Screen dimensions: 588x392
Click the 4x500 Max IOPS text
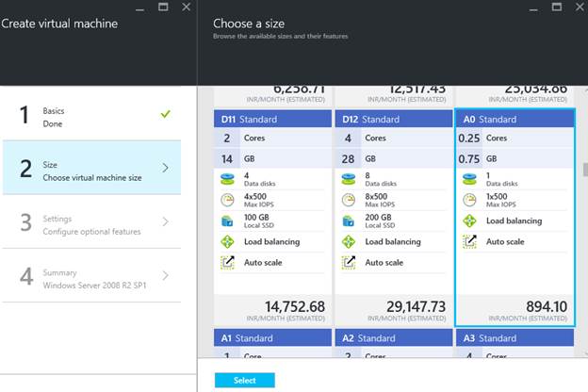tap(259, 200)
